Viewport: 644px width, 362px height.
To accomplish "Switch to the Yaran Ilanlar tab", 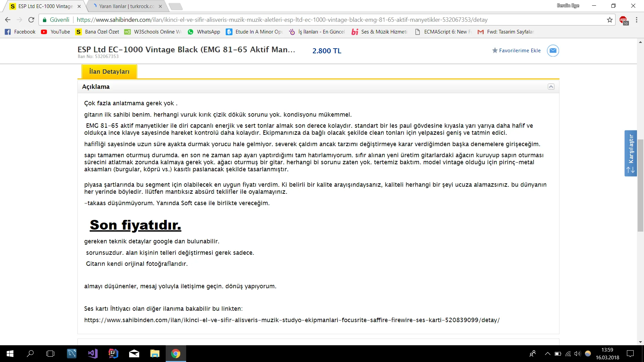I will [x=124, y=6].
